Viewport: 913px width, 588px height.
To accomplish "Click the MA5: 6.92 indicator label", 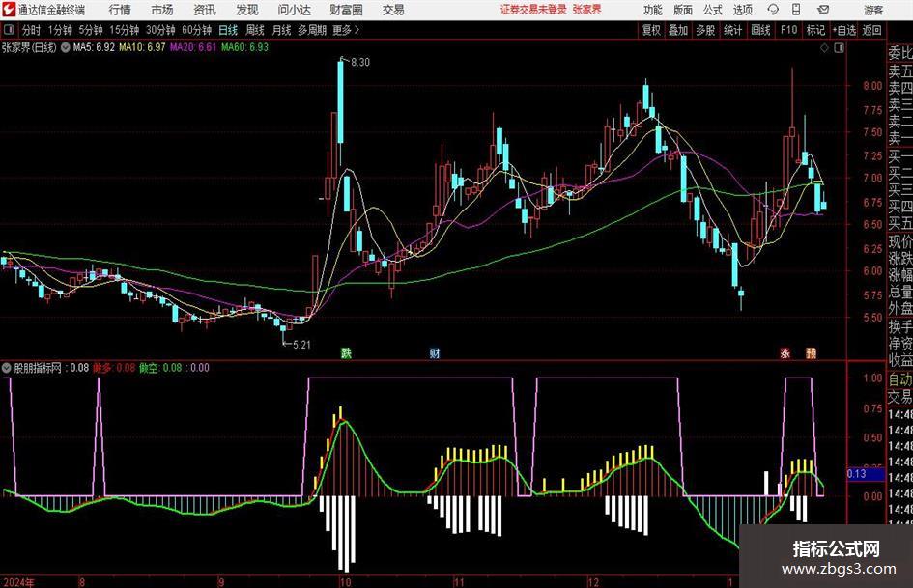I will pos(94,47).
